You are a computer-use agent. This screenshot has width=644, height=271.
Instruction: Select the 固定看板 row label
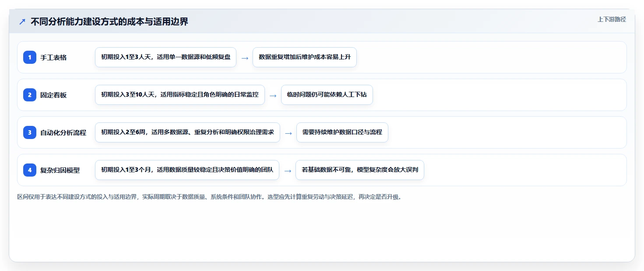[53, 95]
